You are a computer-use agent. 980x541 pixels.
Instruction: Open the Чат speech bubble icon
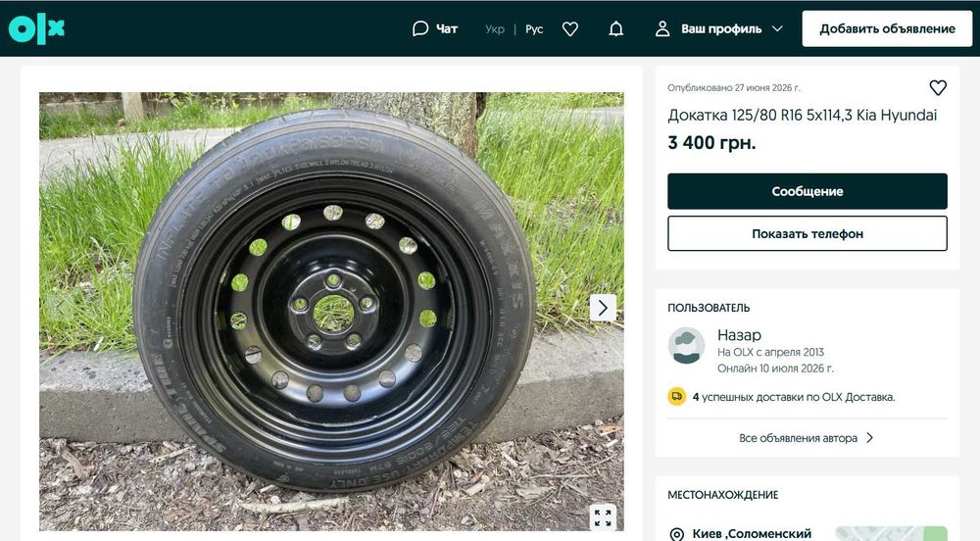[420, 28]
